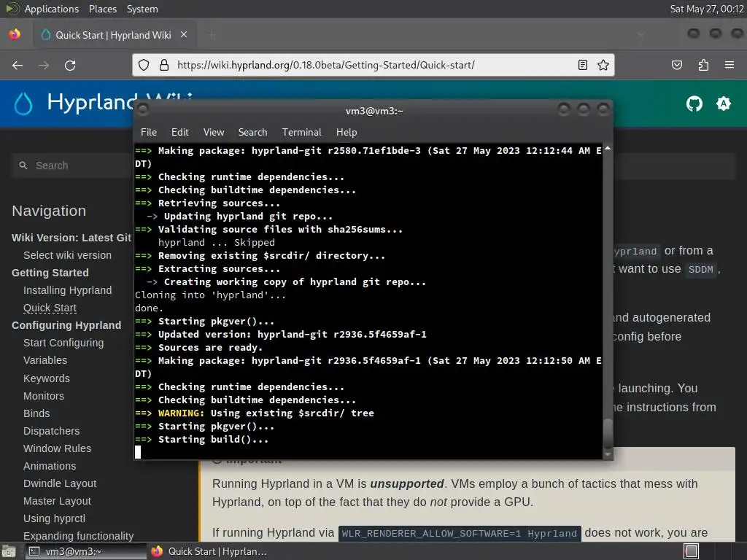Open Variables navigation link
Viewport: 747px width, 560px height.
(45, 360)
